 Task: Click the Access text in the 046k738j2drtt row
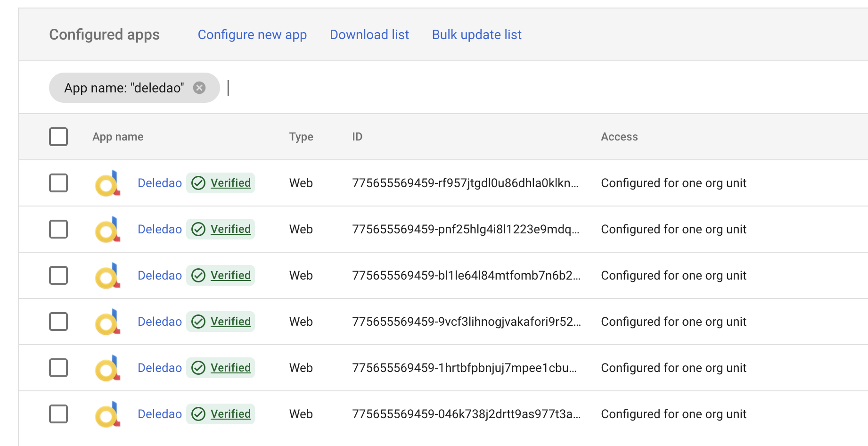coord(673,414)
